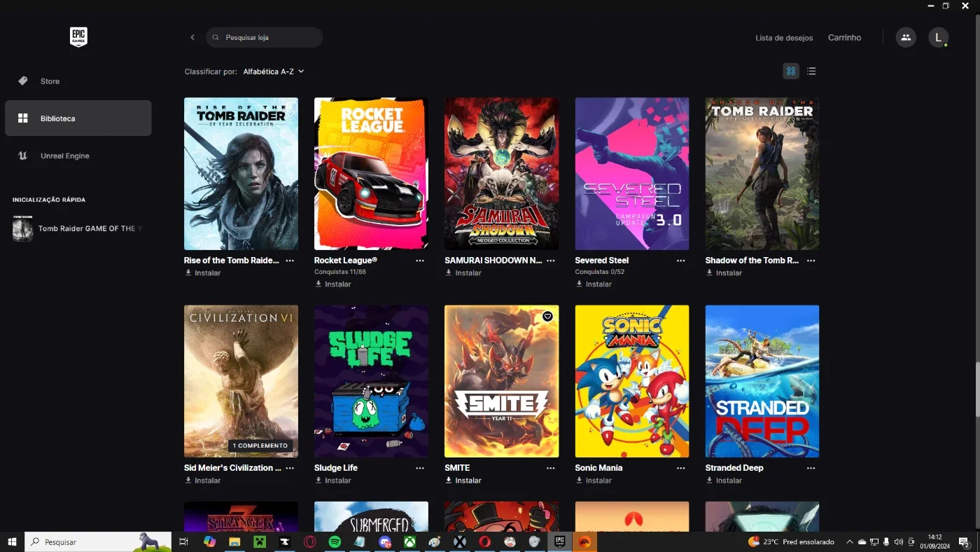The image size is (980, 552).
Task: Open Stranger Things cover in bottom row
Action: [x=241, y=517]
